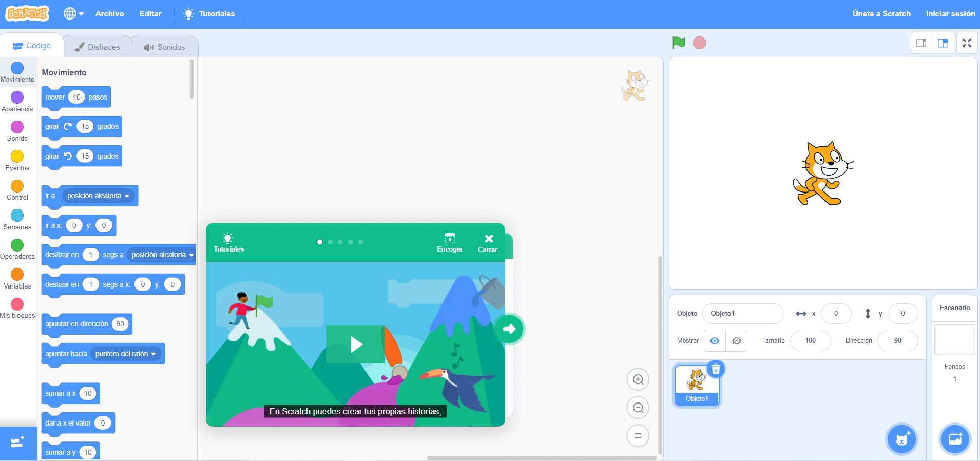Click the Scratch cat on the stage

coord(823,174)
